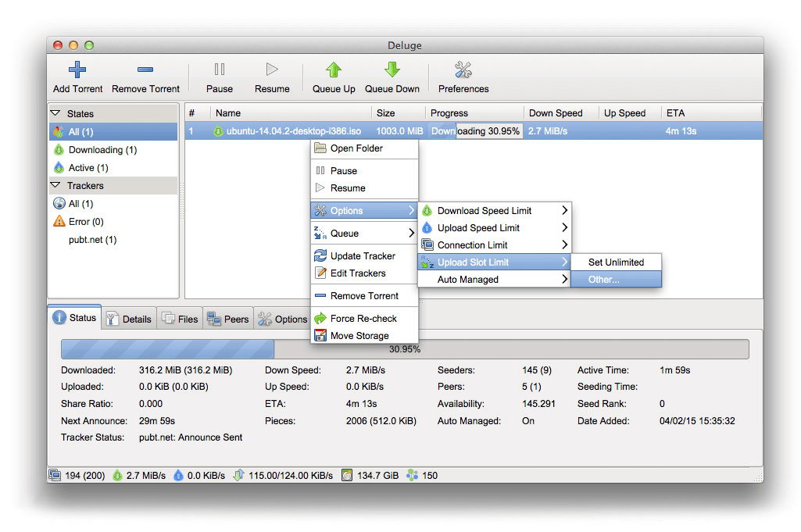Sort by the # column header
Screen dimensions: 801x532
click(198, 112)
